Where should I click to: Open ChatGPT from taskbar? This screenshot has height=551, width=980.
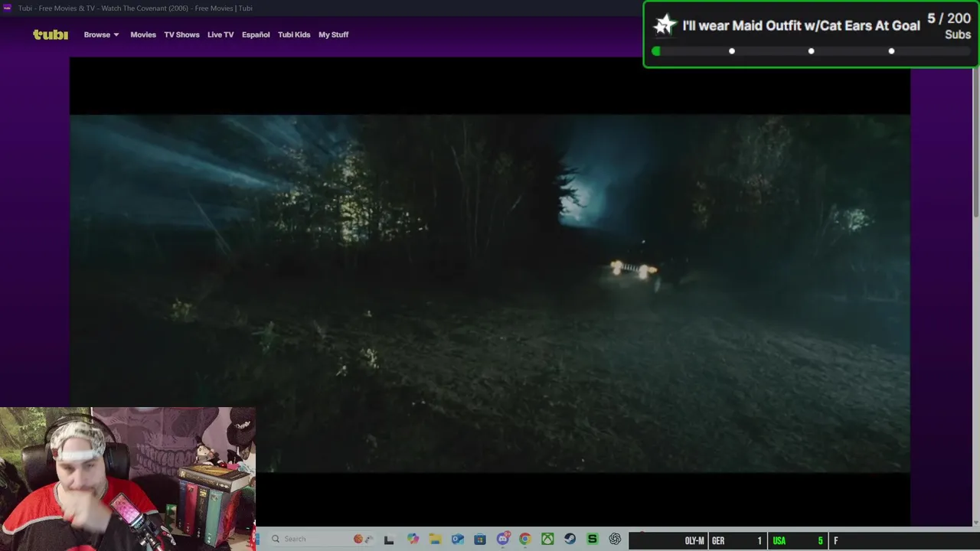coord(615,540)
